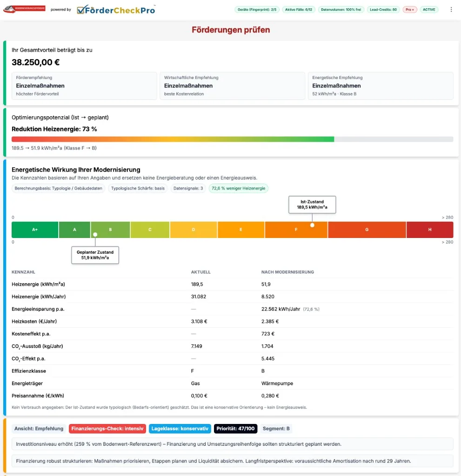Click the Typologische Schärfe: basis chip

138,188
